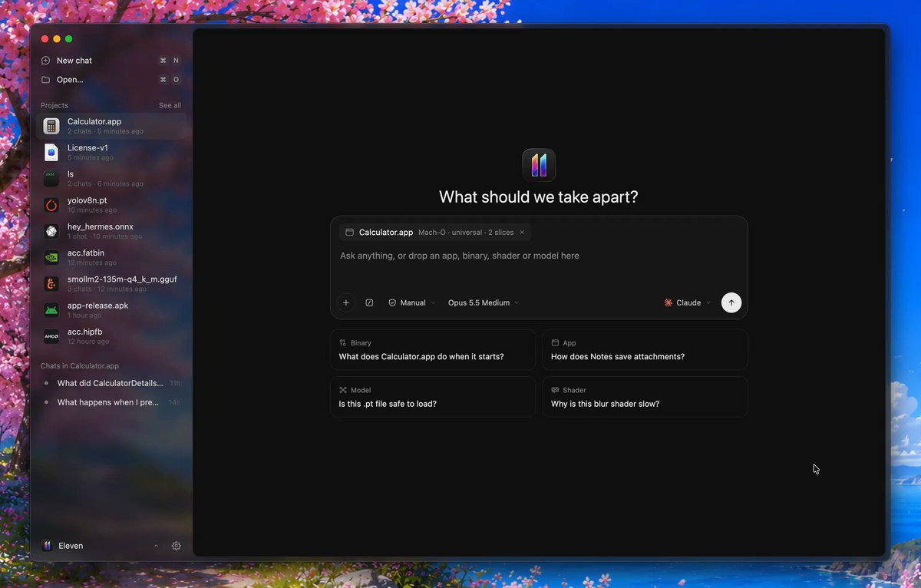Click the "Ask anything" prompt input field
The image size is (921, 588).
[x=539, y=256]
